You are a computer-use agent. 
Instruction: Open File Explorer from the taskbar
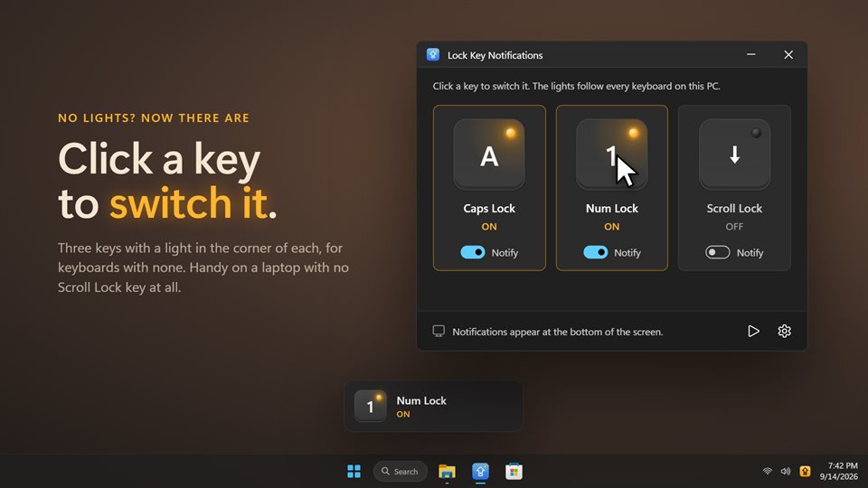[x=447, y=472]
